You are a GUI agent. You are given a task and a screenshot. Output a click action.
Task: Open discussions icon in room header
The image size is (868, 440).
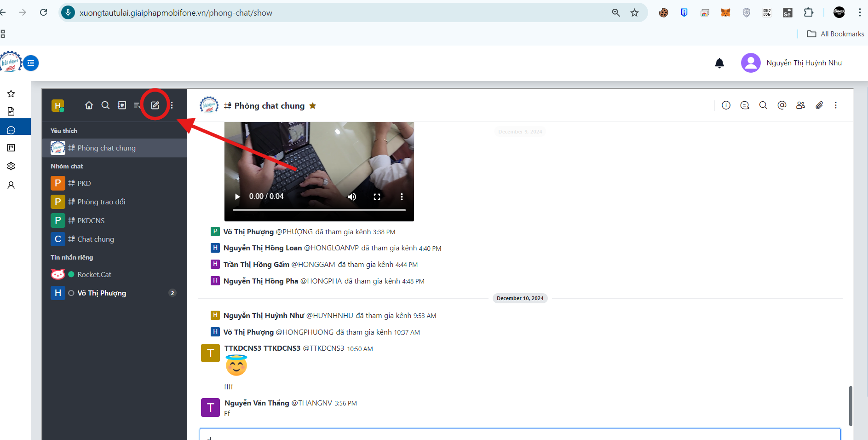click(745, 105)
